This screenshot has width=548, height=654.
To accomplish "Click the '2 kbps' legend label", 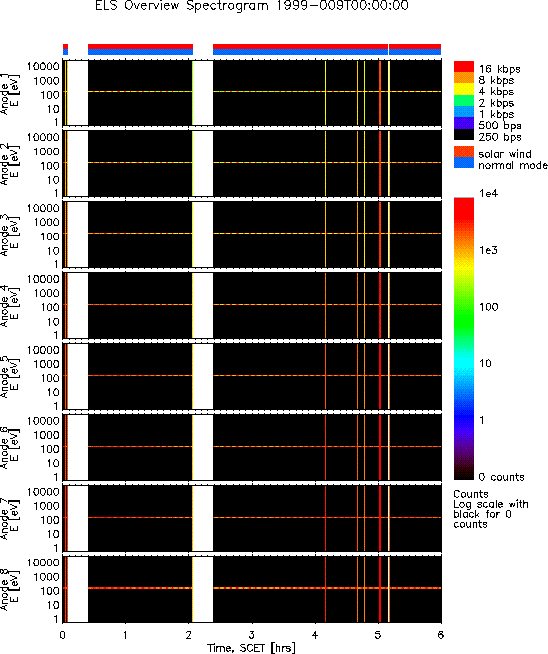I will point(496,103).
